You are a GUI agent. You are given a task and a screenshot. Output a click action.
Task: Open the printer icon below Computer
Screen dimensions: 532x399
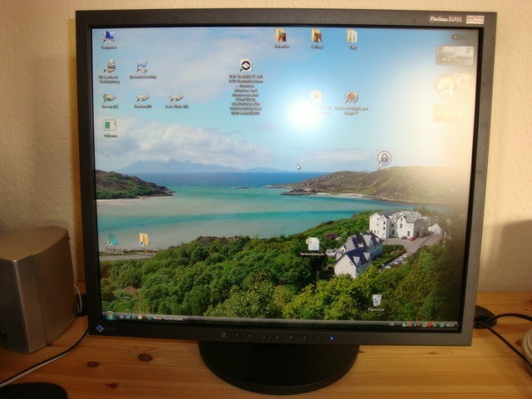click(x=110, y=67)
